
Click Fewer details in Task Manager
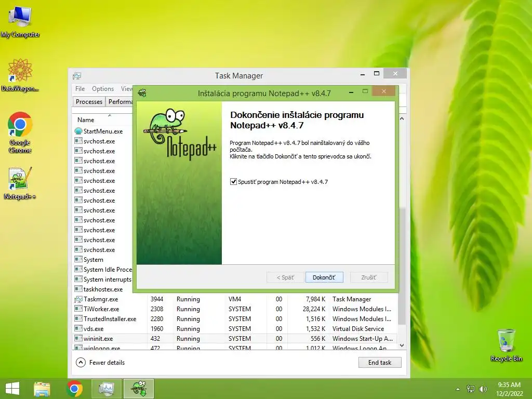100,362
